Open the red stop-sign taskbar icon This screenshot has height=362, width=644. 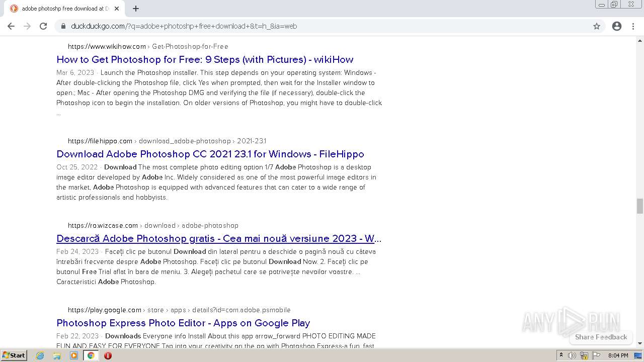[108, 355]
